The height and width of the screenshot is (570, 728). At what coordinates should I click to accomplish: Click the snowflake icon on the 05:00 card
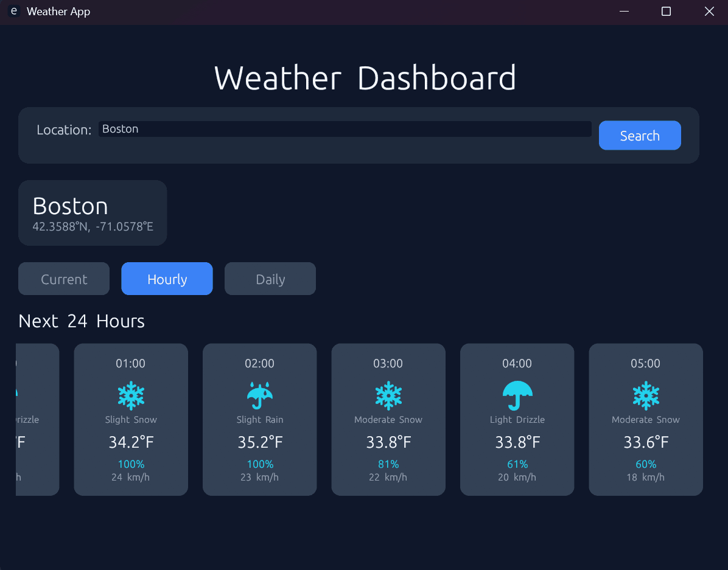coord(646,395)
